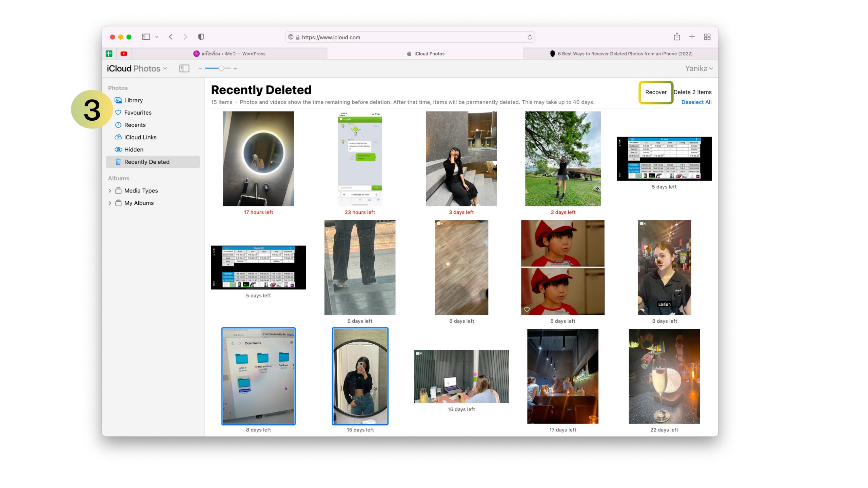
Task: Go back with the left arrow
Action: coord(171,37)
